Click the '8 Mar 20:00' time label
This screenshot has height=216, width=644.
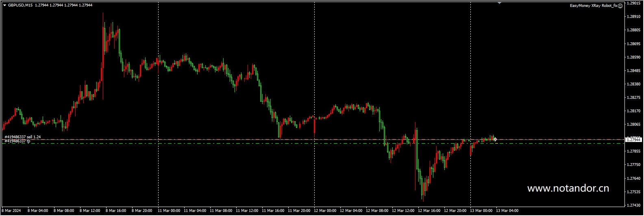142,211
